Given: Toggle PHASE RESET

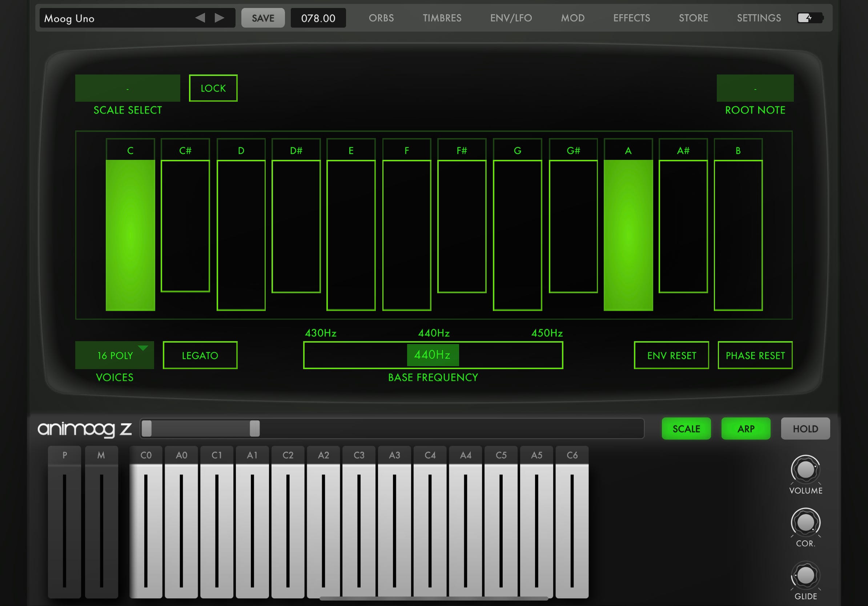Looking at the screenshot, I should [x=755, y=355].
